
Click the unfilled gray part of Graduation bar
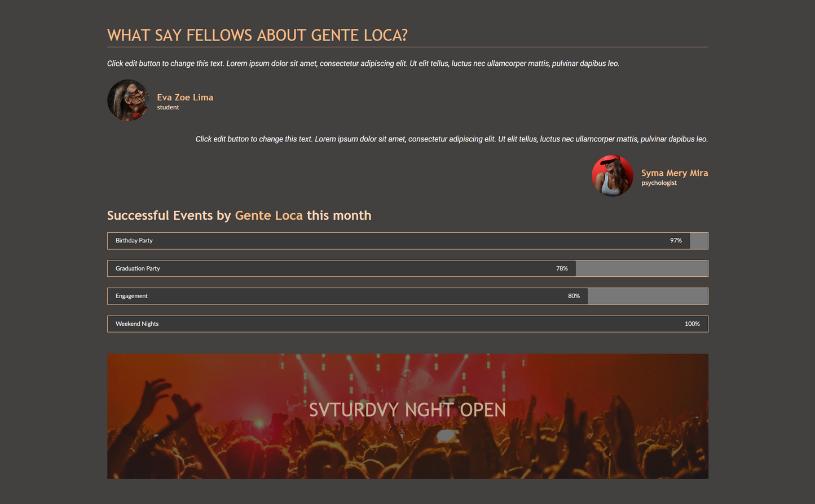click(641, 268)
